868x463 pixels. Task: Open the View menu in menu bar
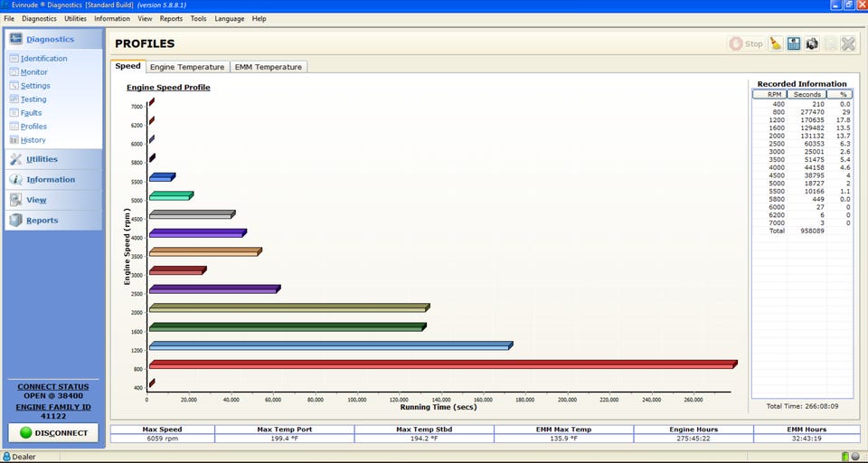[145, 19]
